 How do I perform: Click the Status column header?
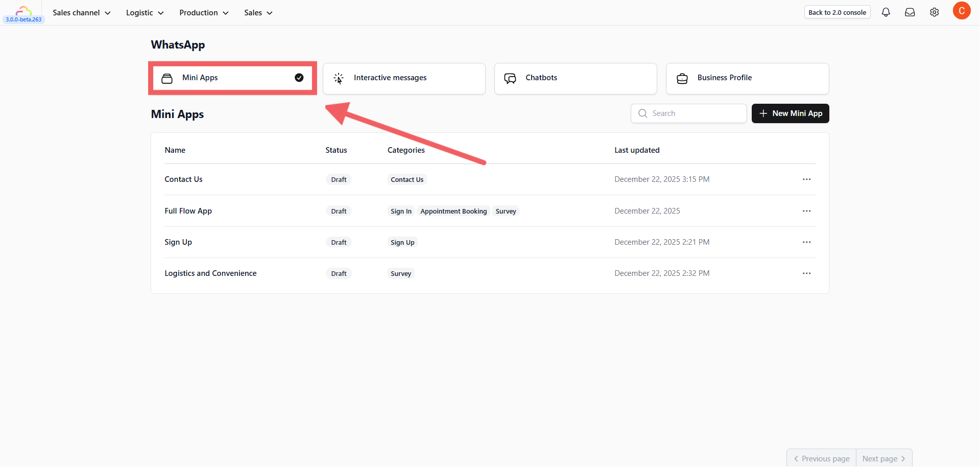pyautogui.click(x=336, y=150)
